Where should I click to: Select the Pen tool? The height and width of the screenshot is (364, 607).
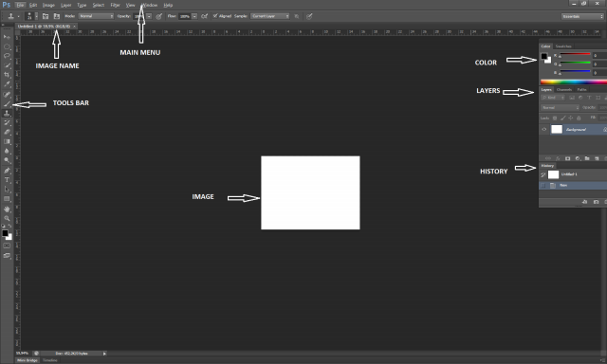coord(7,171)
